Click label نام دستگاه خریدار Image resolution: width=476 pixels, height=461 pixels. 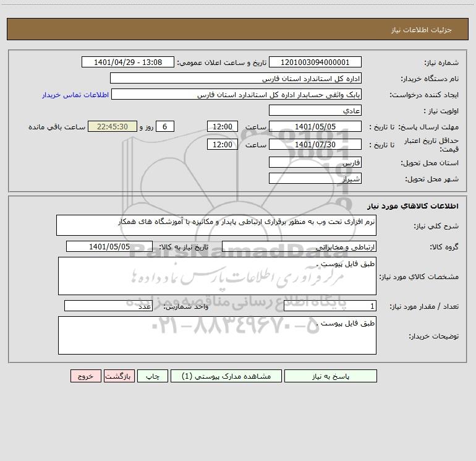(x=430, y=79)
